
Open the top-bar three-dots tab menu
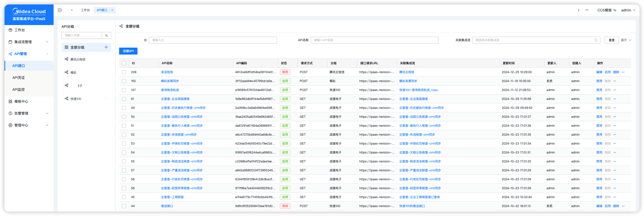pos(587,10)
